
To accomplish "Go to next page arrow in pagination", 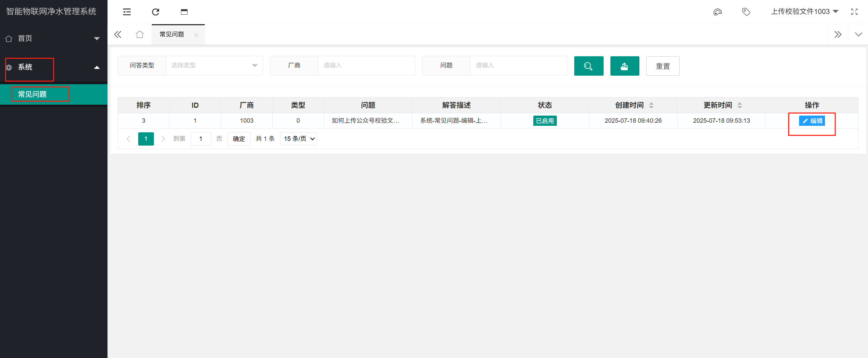I will pos(163,139).
